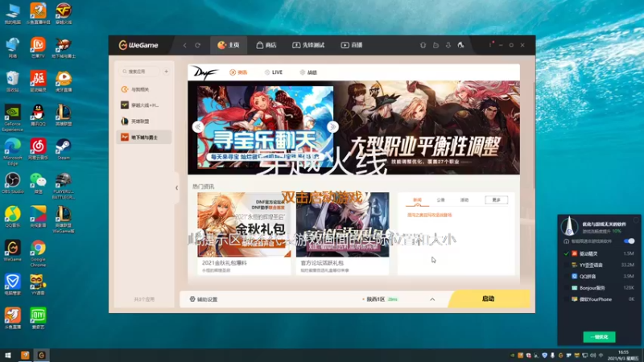Open the 微信 WeChat desktop icon

(x=38, y=183)
